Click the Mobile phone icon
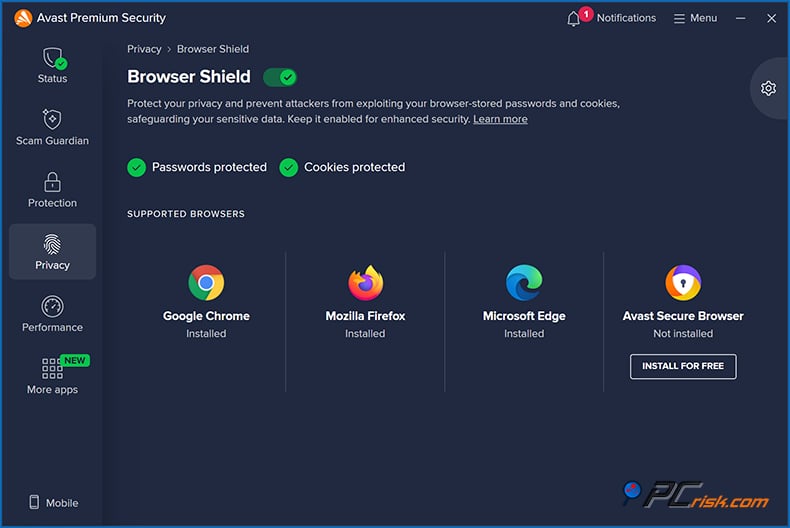Image resolution: width=790 pixels, height=528 pixels. pyautogui.click(x=34, y=503)
